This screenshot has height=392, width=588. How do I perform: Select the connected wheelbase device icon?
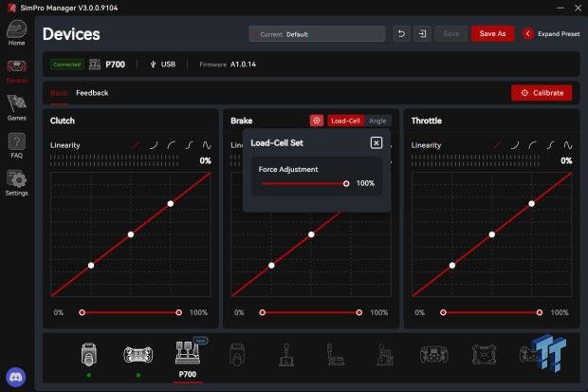tap(89, 354)
